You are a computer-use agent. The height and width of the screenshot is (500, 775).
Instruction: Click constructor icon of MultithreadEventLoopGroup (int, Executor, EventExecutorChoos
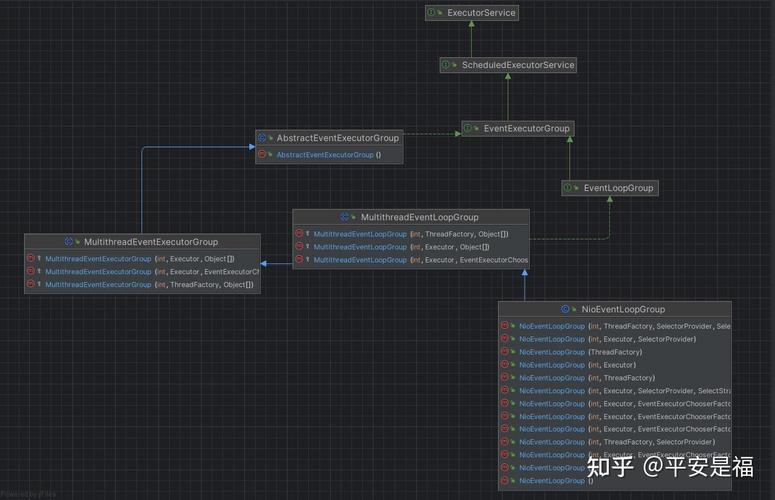(x=299, y=259)
